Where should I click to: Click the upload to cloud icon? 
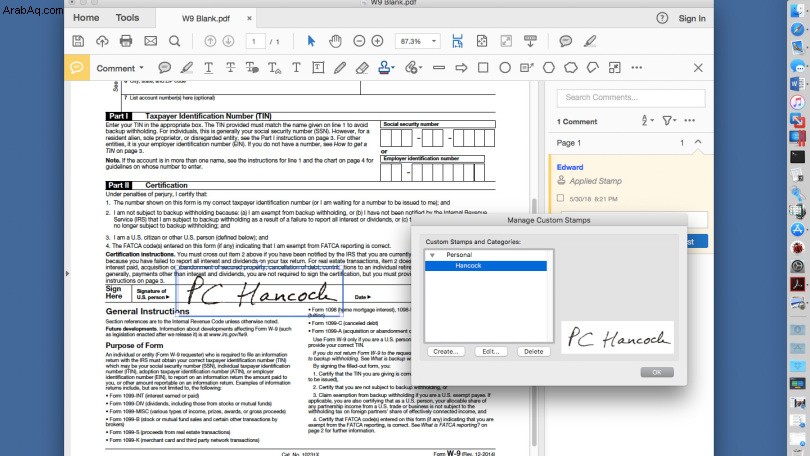[102, 41]
